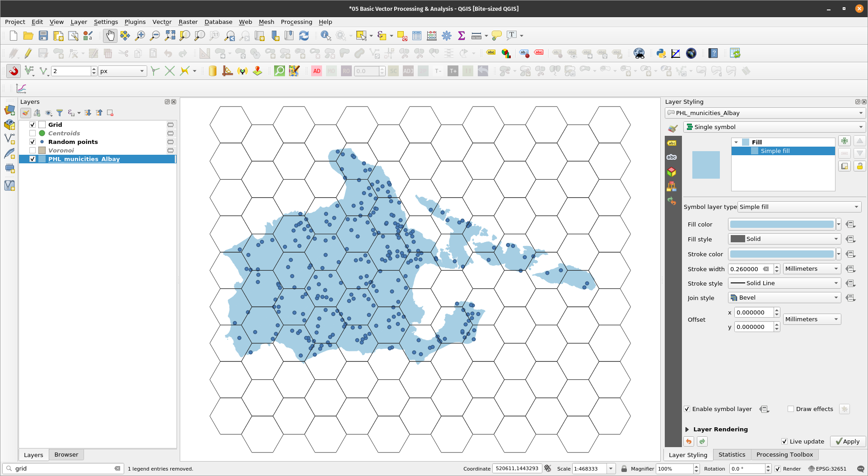The image size is (868, 476).
Task: Open the Python Console icon
Action: coord(661,53)
